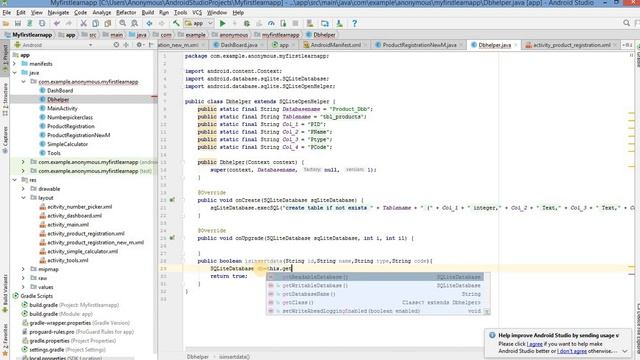The height and width of the screenshot is (360, 640).
Task: Collapse the res folder
Action: (x=15, y=180)
